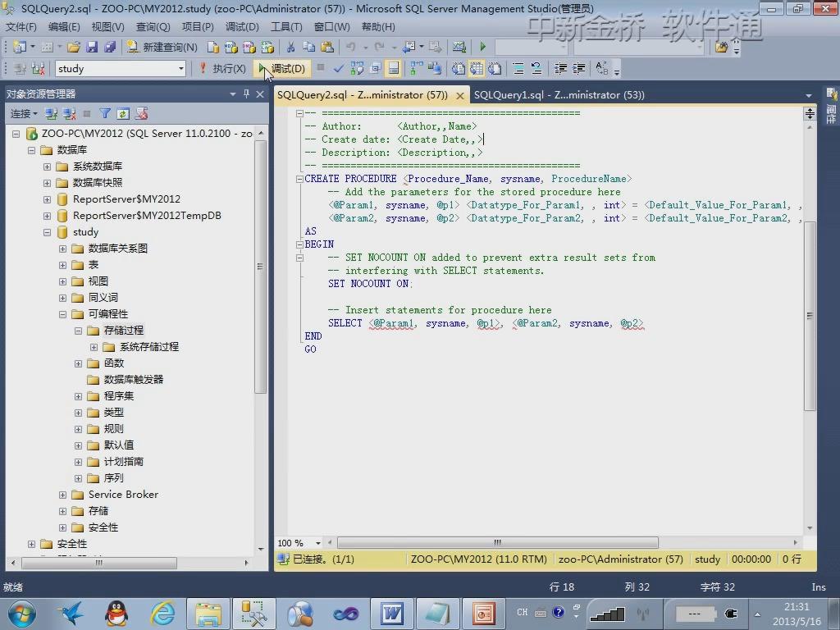Click the DMX query icon

(x=249, y=47)
